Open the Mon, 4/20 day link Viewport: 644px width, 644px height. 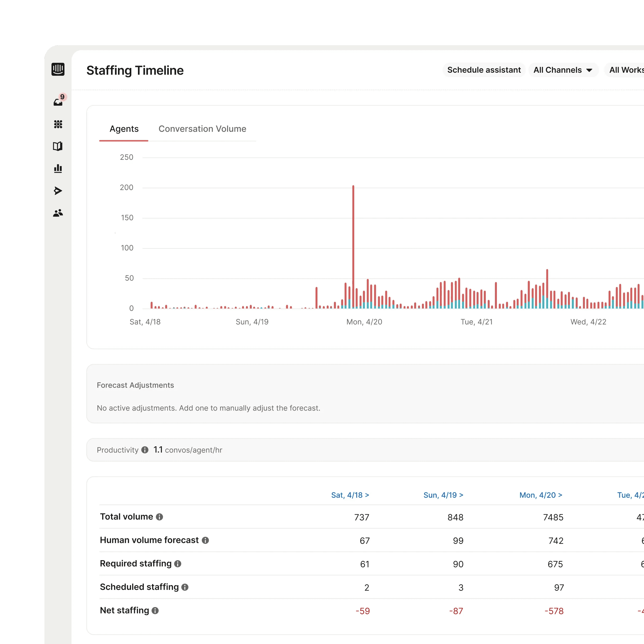click(541, 495)
